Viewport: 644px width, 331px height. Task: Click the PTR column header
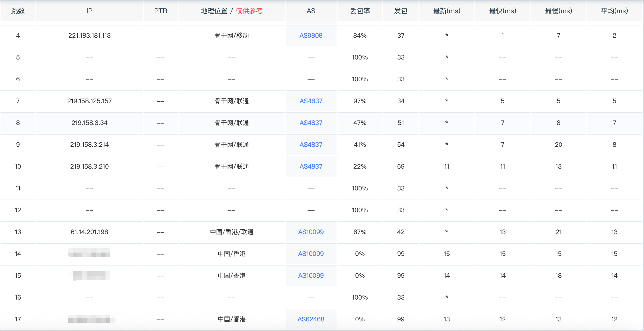pyautogui.click(x=161, y=11)
